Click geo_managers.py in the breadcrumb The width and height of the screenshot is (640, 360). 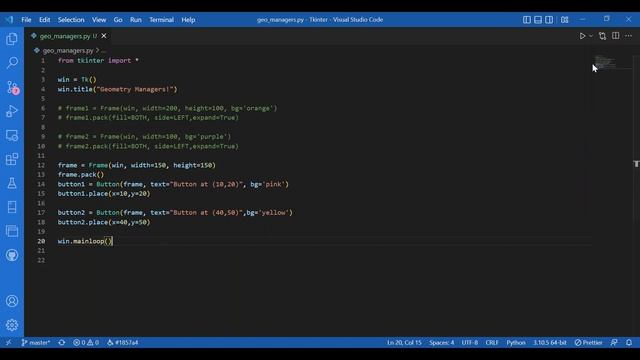coord(68,51)
